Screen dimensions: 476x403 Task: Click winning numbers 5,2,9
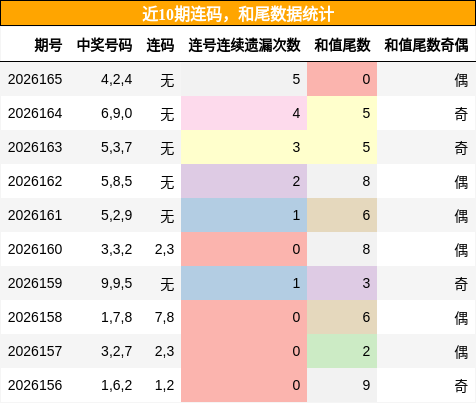tap(117, 216)
